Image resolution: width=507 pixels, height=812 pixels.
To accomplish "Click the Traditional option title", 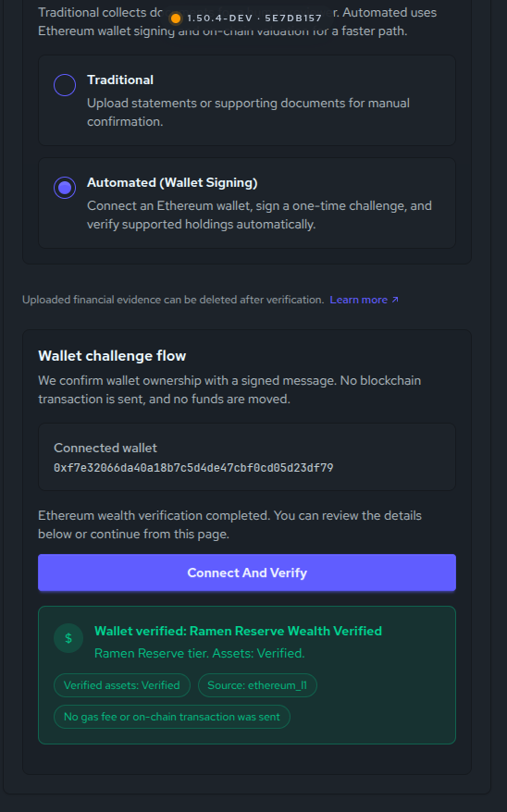I will click(120, 80).
